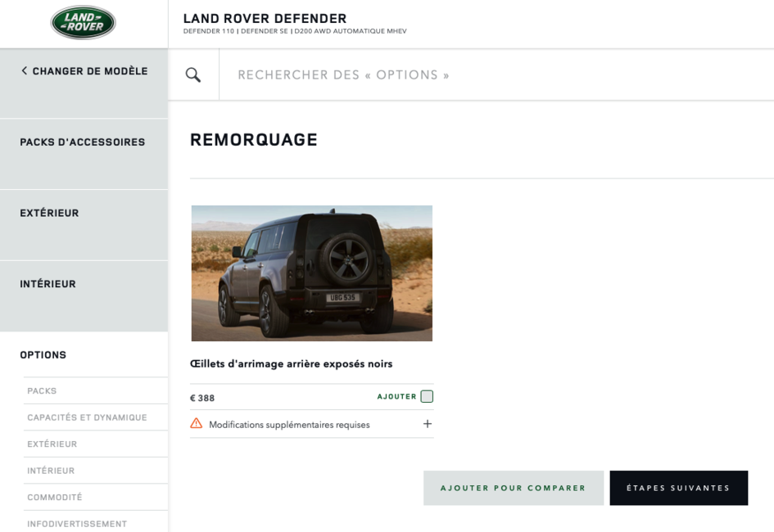Click the Defender 110 SE D200 subtitle

(295, 31)
